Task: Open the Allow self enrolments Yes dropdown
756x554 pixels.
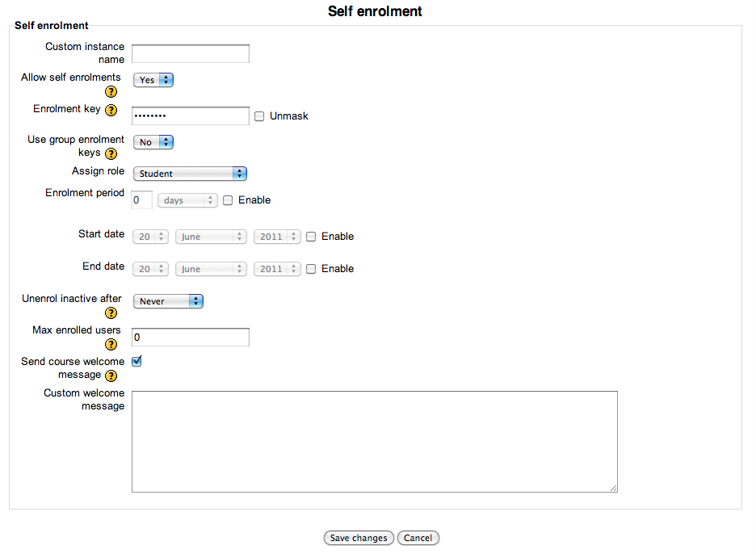Action: pos(153,80)
